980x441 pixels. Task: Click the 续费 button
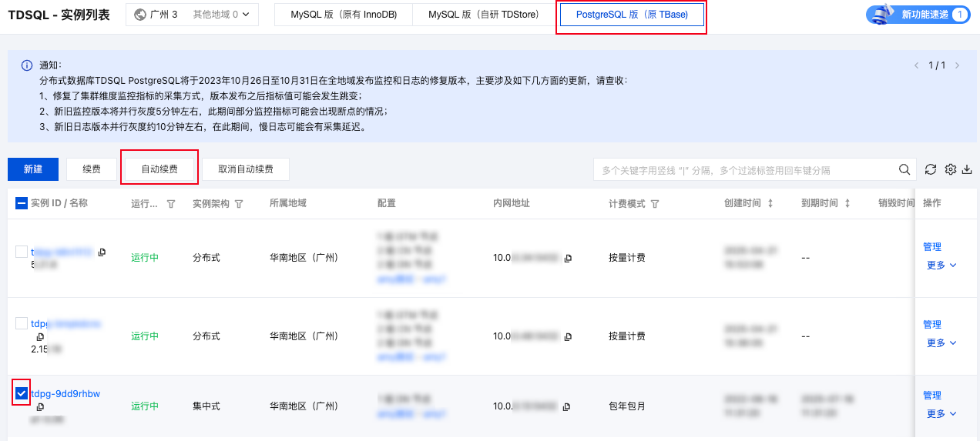(x=92, y=169)
